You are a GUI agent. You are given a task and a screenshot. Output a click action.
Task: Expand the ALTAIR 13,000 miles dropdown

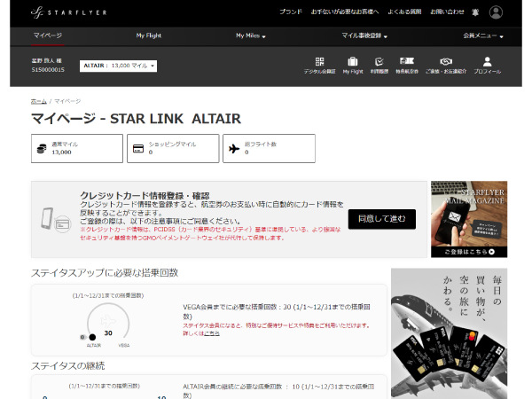118,66
